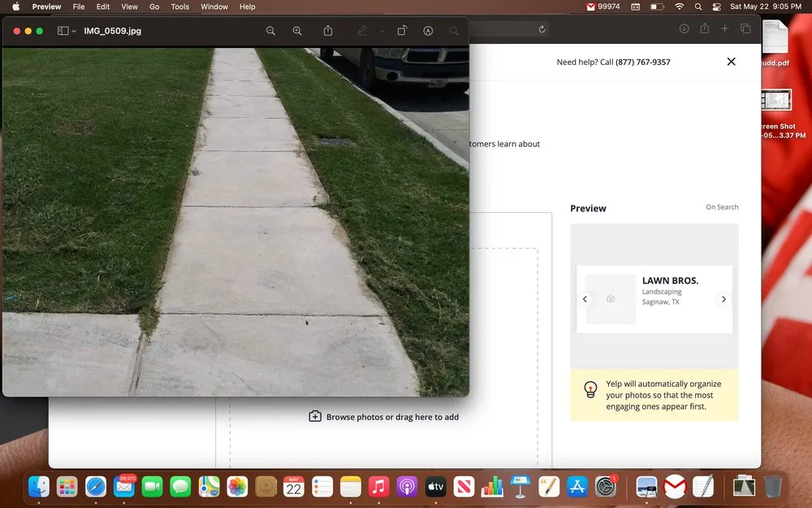Click the zoom out magnifier in Preview toolbar

tap(271, 31)
